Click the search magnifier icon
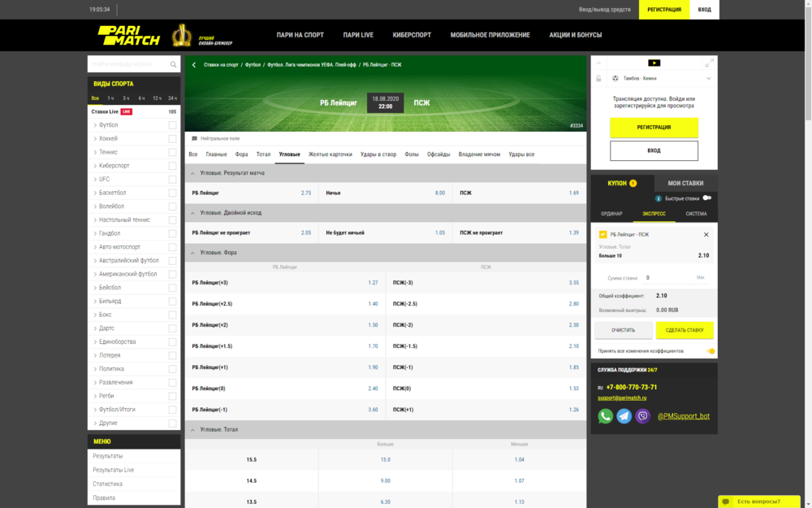 pos(173,64)
